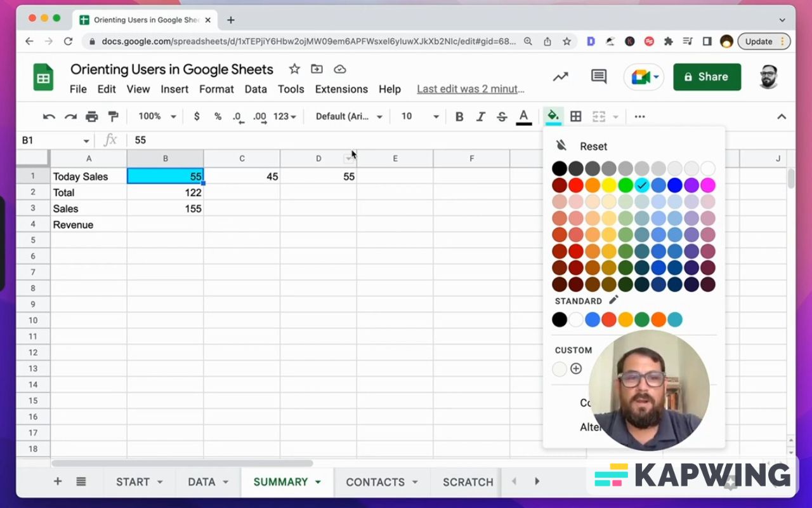Add a new sheet plus button
This screenshot has height=508, width=812.
(58, 481)
